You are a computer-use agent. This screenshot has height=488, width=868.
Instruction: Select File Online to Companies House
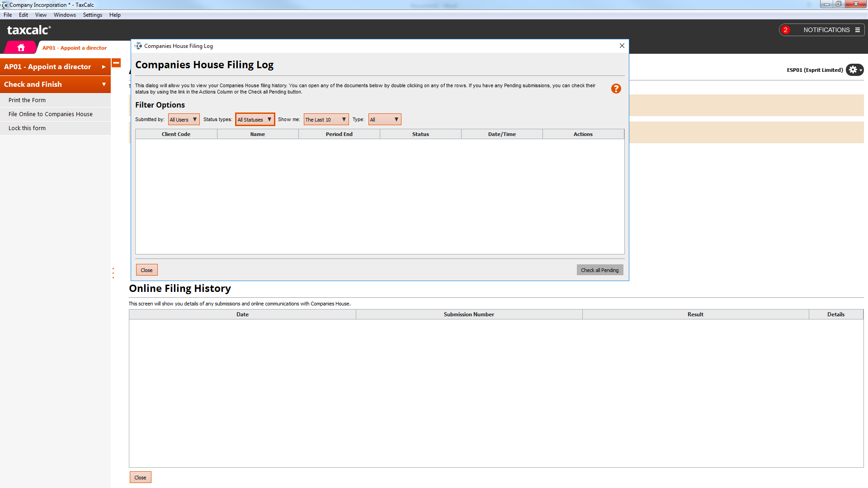(x=51, y=114)
